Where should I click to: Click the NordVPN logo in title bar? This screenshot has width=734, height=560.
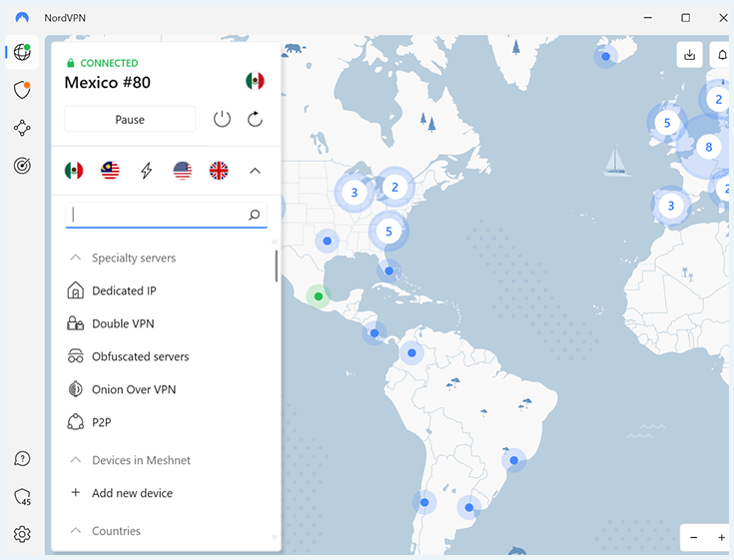(22, 18)
